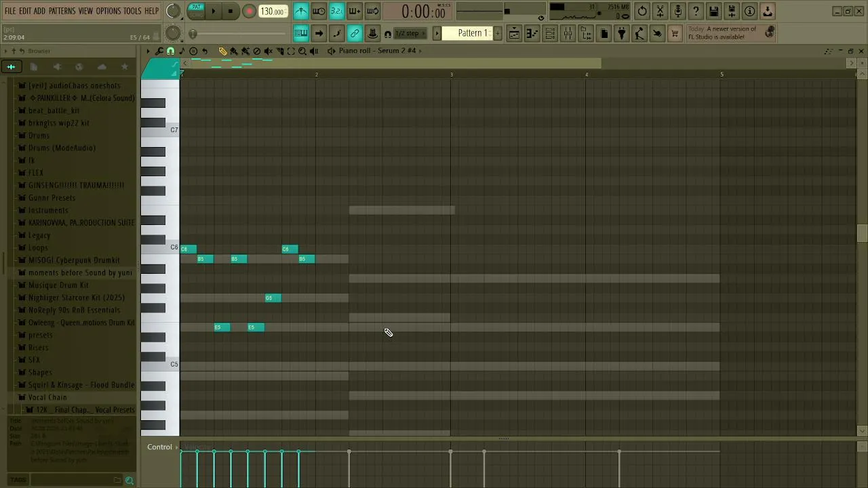The image size is (868, 488).
Task: Click the newer version available notification
Action: [731, 33]
